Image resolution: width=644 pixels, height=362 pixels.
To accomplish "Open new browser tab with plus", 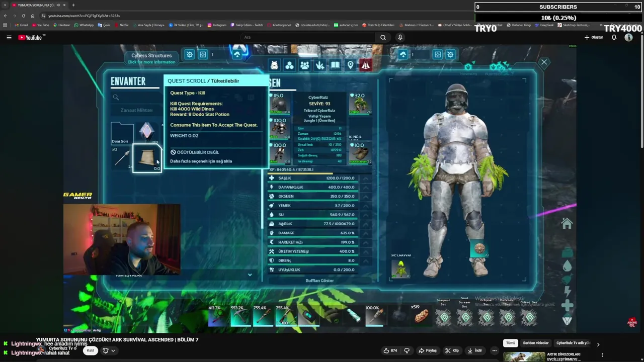I will tap(73, 5).
